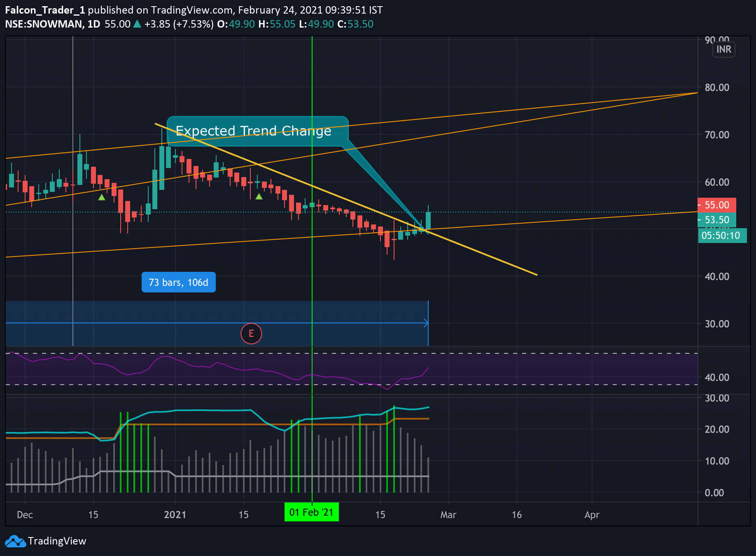
Task: Click the 0.00 label in the volume pane
Action: [714, 493]
